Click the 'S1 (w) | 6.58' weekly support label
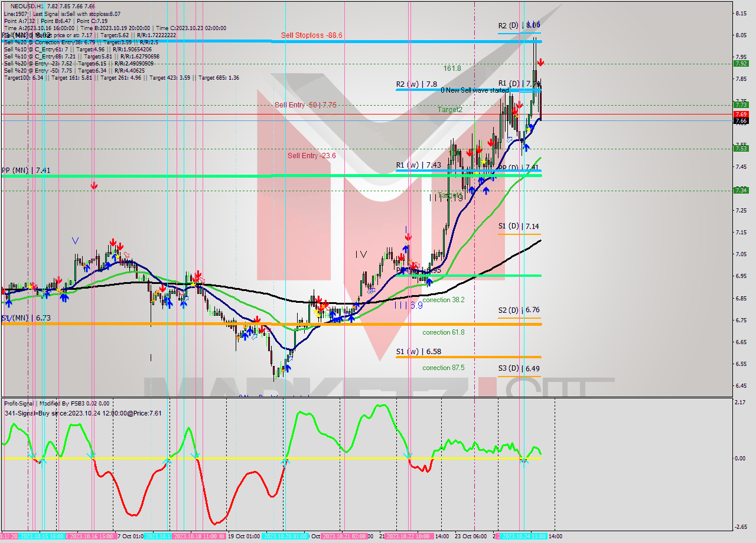The width and height of the screenshot is (756, 543). coord(418,351)
